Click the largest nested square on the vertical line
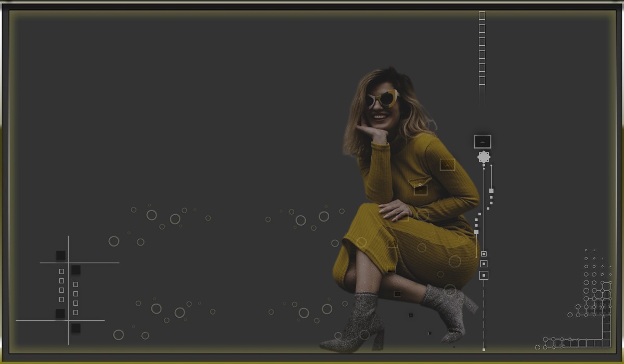 click(x=484, y=275)
